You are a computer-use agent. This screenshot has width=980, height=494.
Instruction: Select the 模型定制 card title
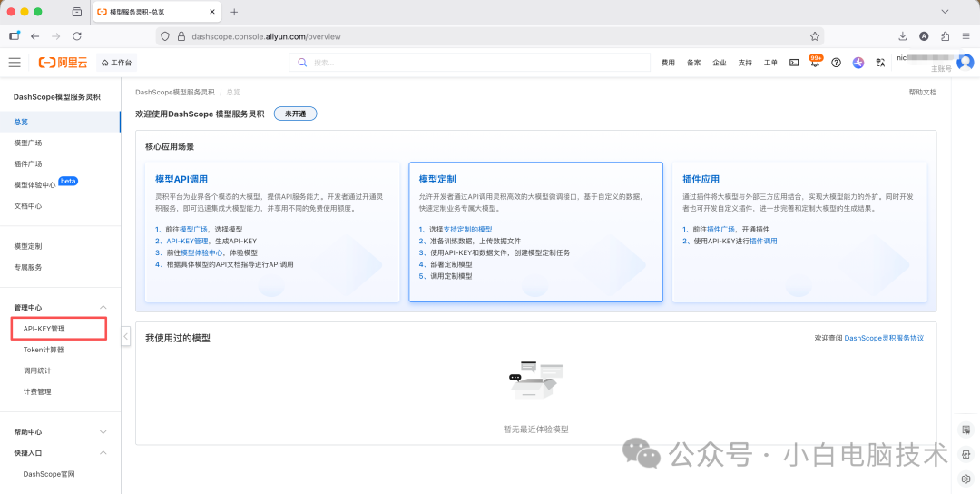(x=437, y=180)
